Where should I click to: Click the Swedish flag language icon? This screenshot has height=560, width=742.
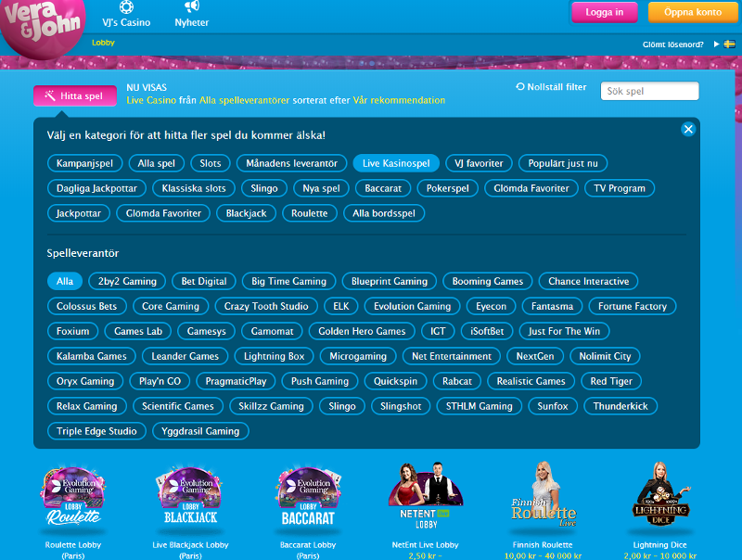tap(730, 44)
